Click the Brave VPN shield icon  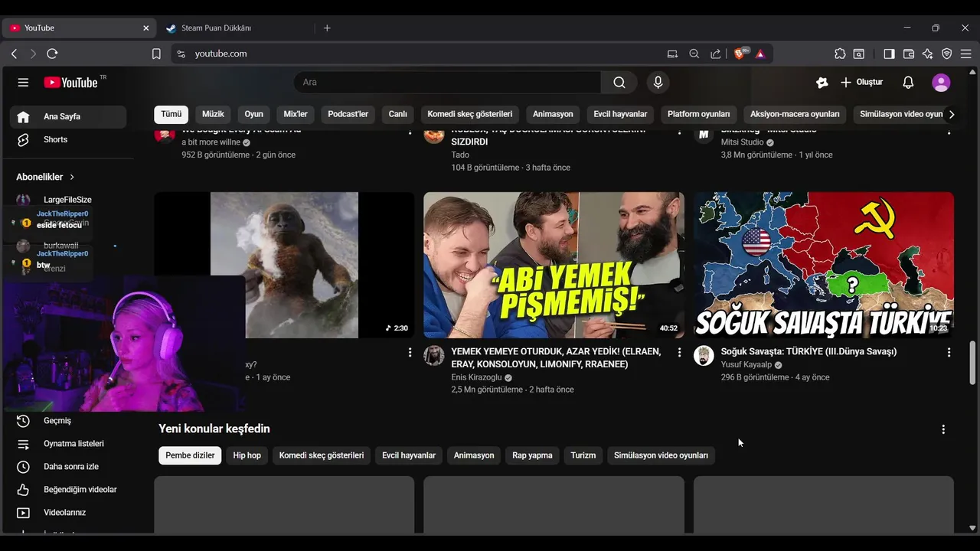tap(947, 54)
